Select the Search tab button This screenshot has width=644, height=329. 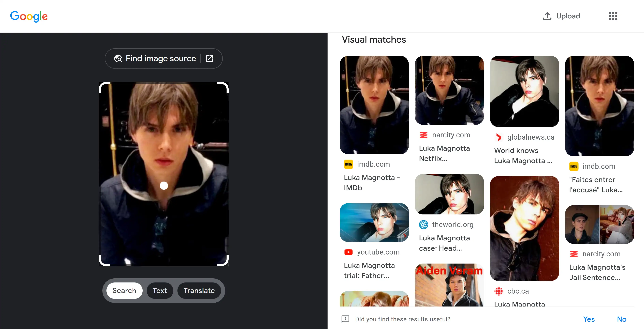(124, 290)
